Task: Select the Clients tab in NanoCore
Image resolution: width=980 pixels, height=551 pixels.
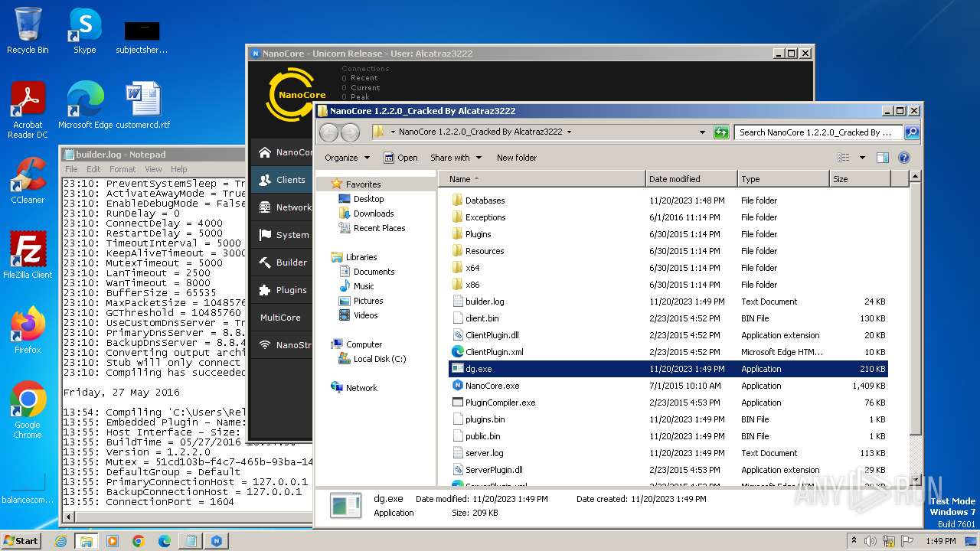Action: pyautogui.click(x=282, y=180)
